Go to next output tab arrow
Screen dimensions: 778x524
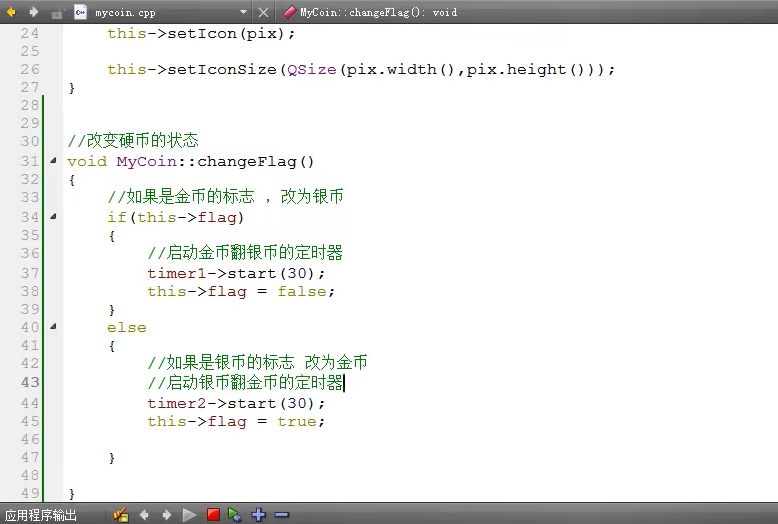pyautogui.click(x=167, y=515)
